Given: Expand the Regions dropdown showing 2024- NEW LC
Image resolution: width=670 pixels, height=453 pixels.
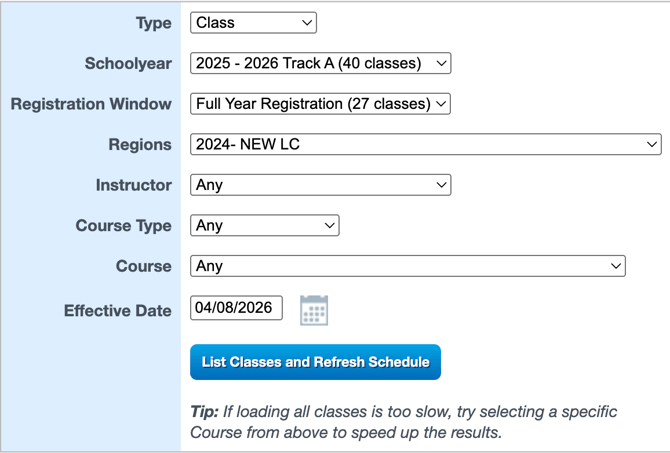Looking at the screenshot, I should click(425, 145).
